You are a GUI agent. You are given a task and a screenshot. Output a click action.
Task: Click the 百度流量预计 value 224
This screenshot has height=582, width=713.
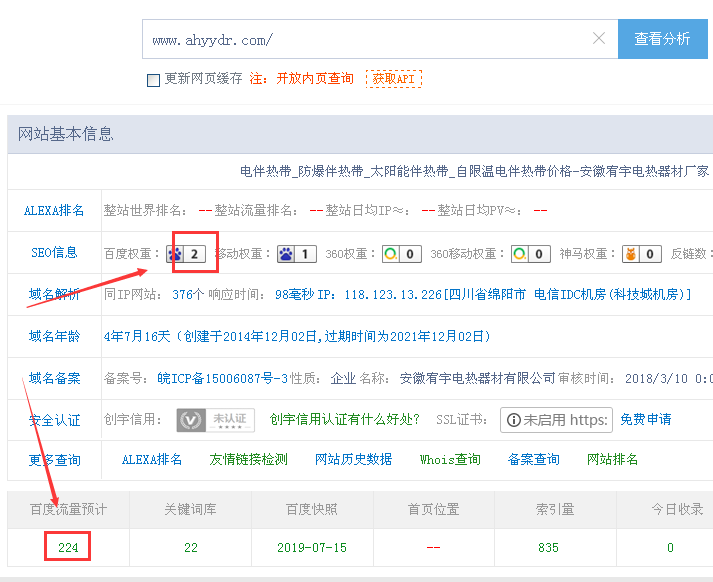68,547
